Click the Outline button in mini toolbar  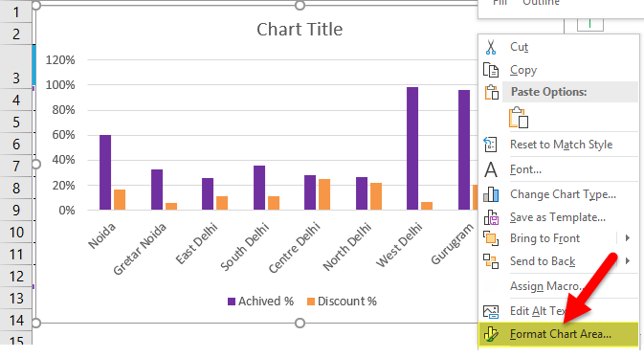[x=541, y=3]
